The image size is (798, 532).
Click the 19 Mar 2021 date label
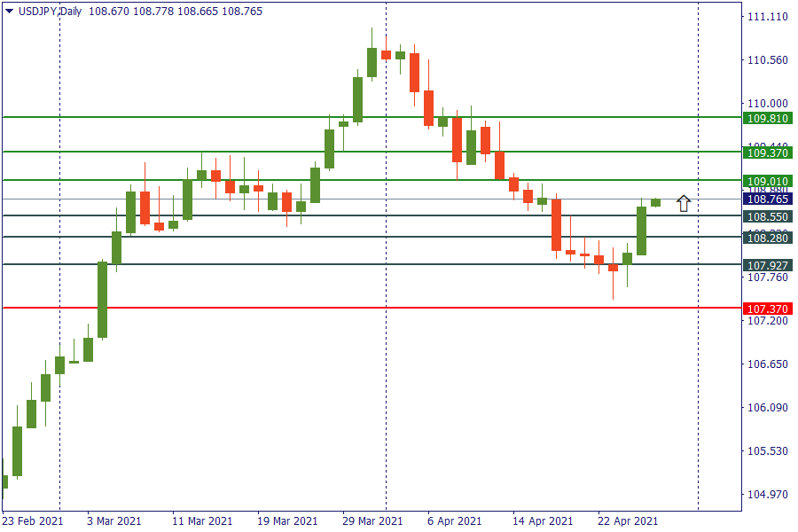(x=287, y=520)
